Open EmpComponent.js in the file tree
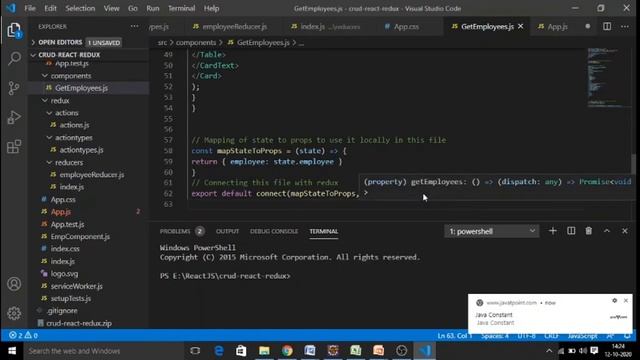640x360 pixels. (x=80, y=237)
